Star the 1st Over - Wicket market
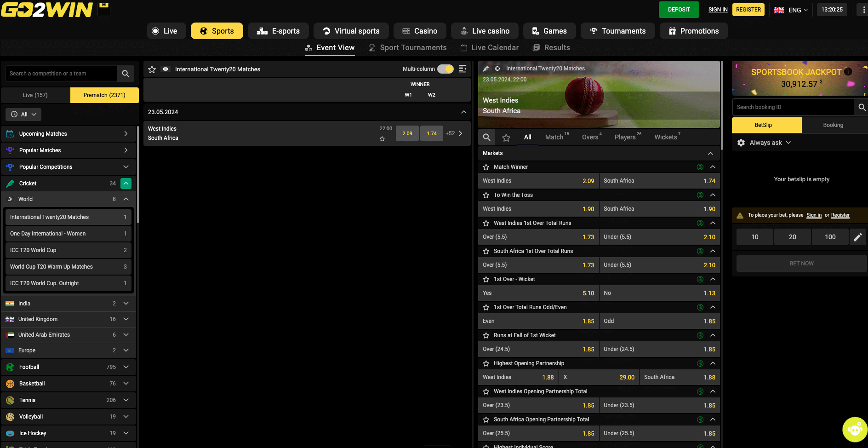The width and height of the screenshot is (868, 448). [486, 279]
